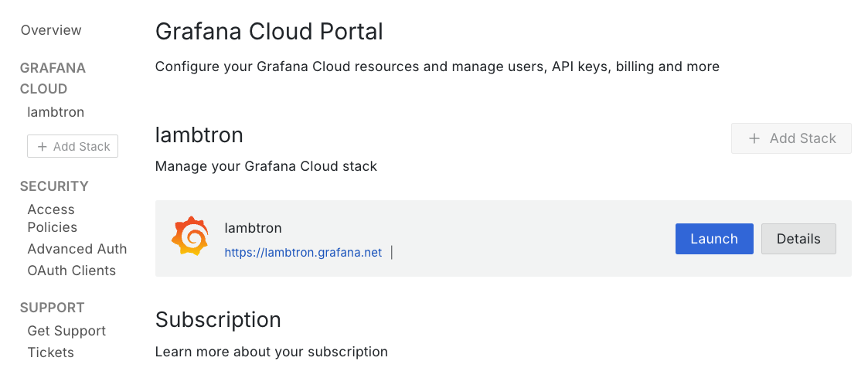868x378 pixels.
Task: Go to Advanced Auth settings
Action: pyautogui.click(x=77, y=249)
